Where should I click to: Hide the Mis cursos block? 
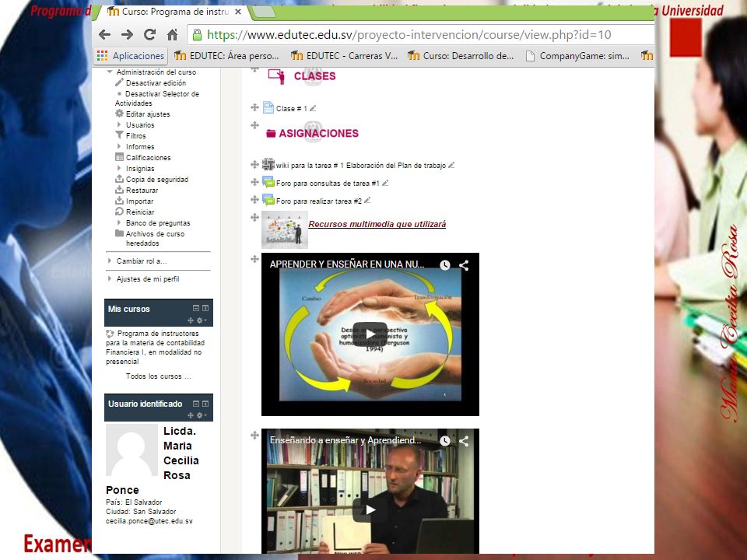point(196,309)
